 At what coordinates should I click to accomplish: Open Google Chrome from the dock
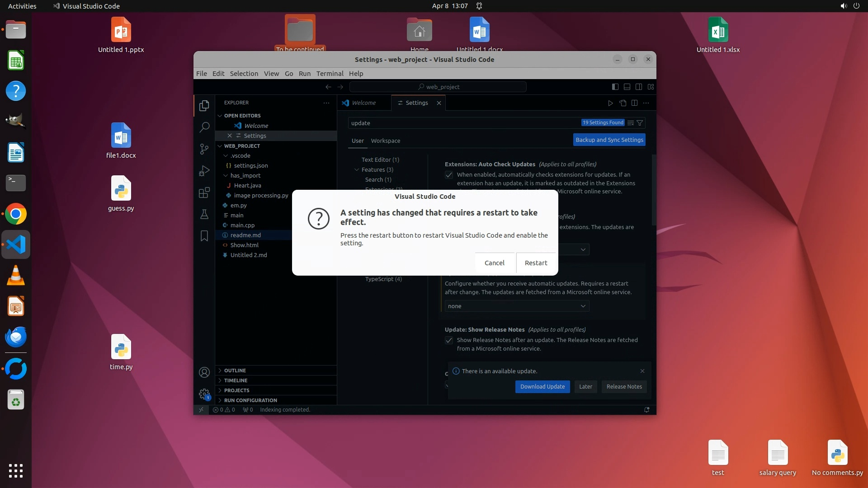(16, 214)
